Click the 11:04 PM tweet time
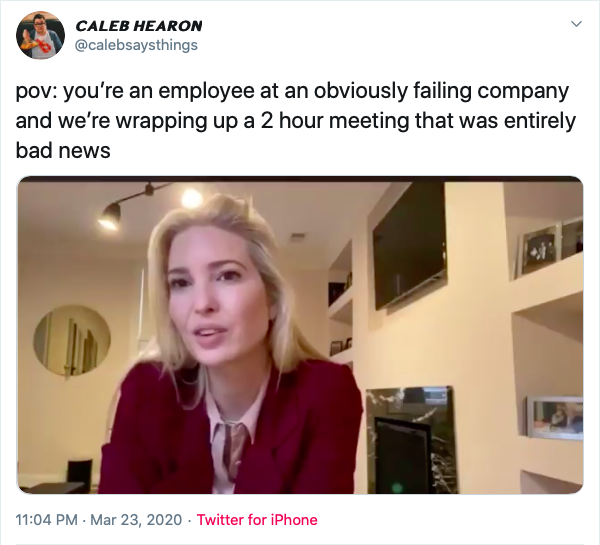The image size is (600, 545). (48, 520)
